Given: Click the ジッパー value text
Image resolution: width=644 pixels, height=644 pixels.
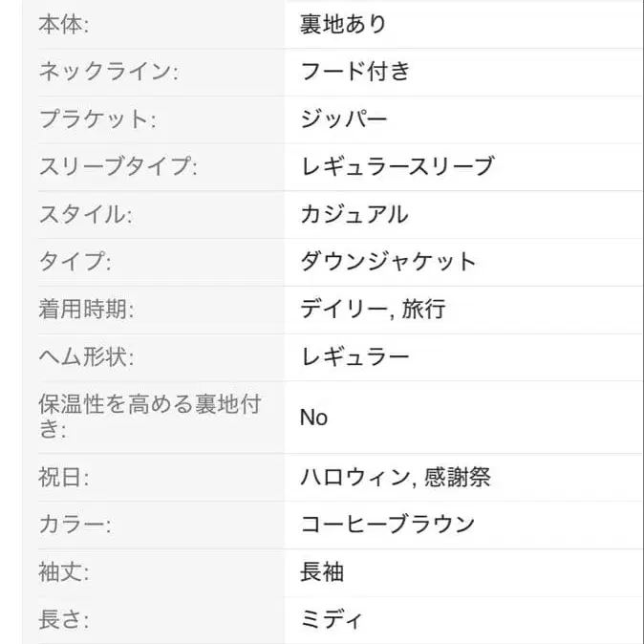Looking at the screenshot, I should click(x=343, y=119).
